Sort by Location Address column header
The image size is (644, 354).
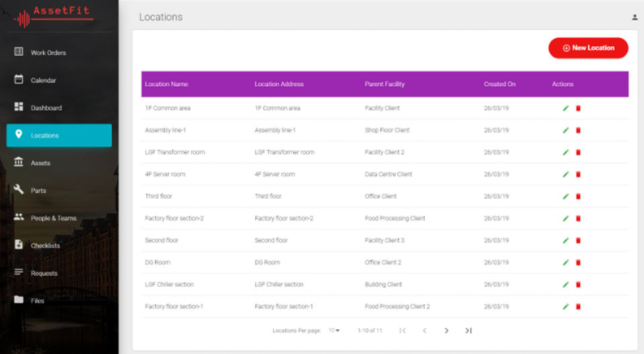(x=279, y=84)
